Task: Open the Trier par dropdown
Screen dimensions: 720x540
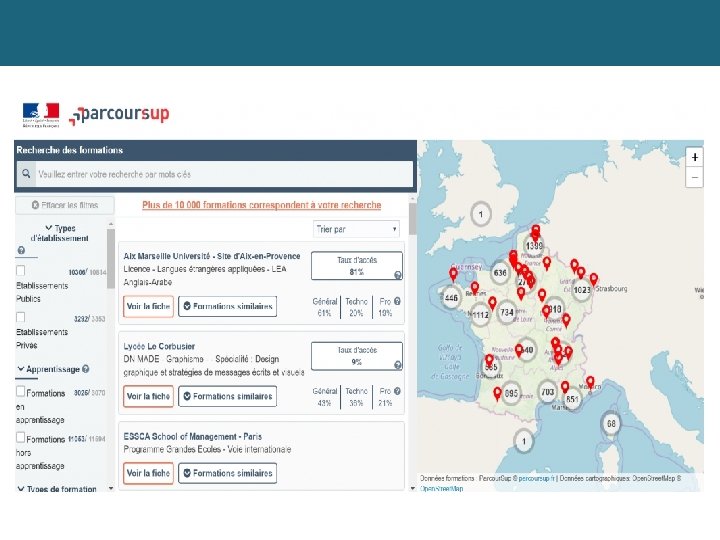Action: [356, 229]
